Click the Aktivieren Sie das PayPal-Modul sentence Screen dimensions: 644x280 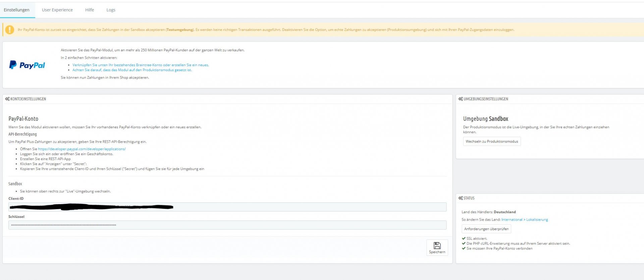pos(153,50)
